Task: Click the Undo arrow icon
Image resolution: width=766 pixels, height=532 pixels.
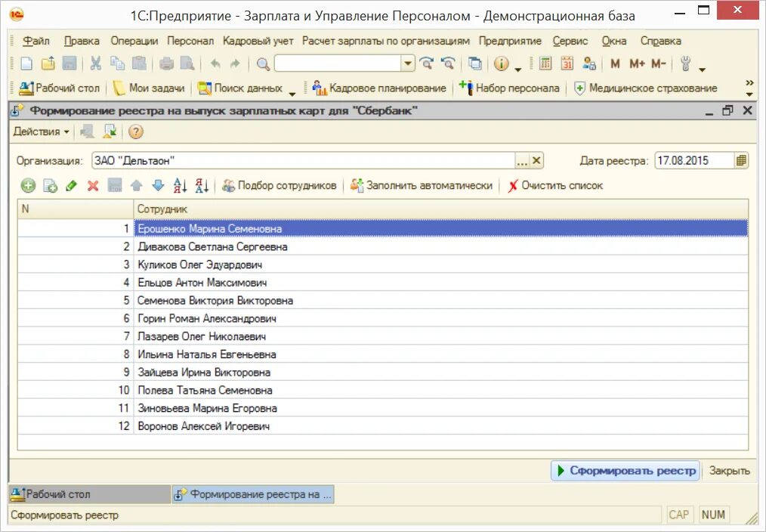Action: [x=215, y=63]
